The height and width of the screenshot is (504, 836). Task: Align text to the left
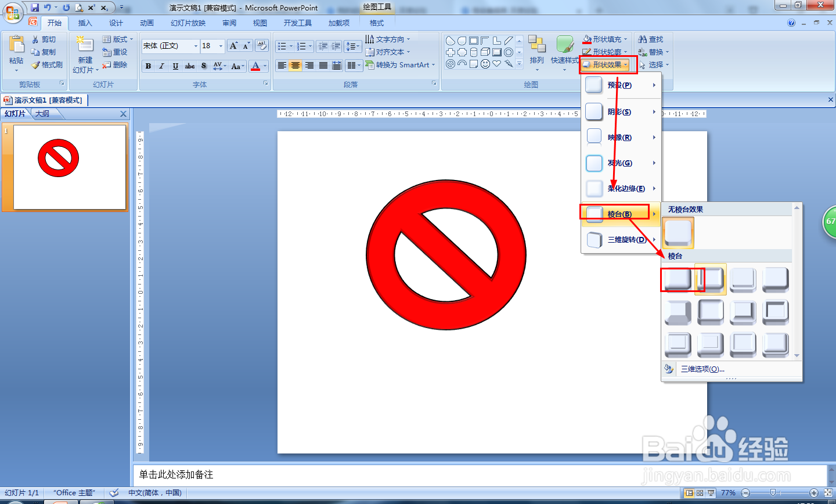(282, 66)
